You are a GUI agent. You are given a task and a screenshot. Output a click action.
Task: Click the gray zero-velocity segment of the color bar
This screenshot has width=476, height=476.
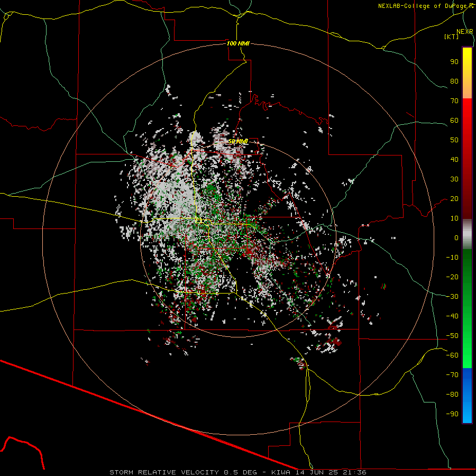[467, 234]
